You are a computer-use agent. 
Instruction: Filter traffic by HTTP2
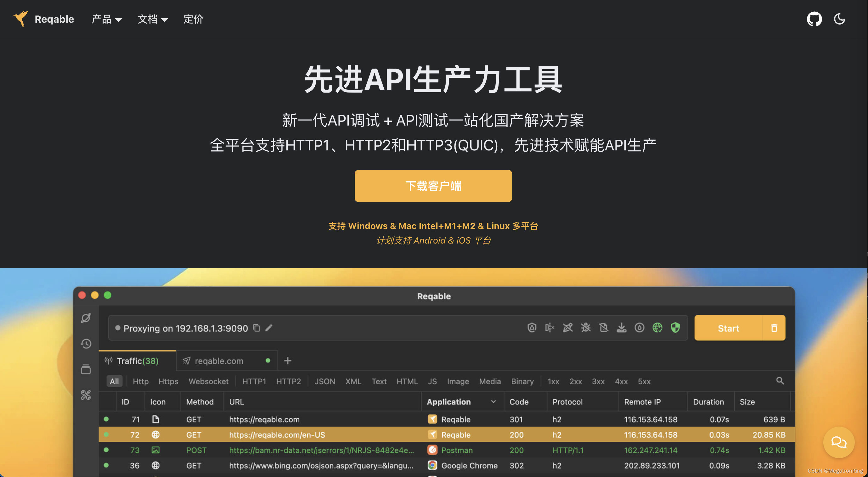[288, 381]
